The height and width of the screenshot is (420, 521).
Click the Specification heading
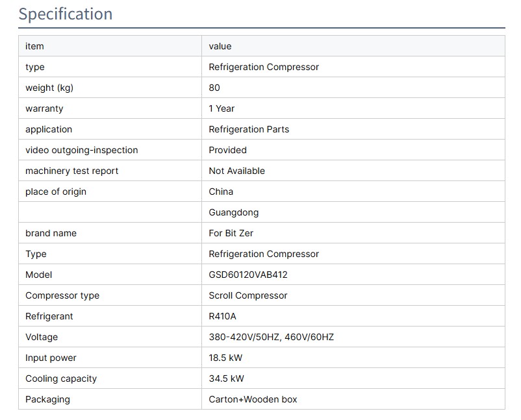[65, 14]
